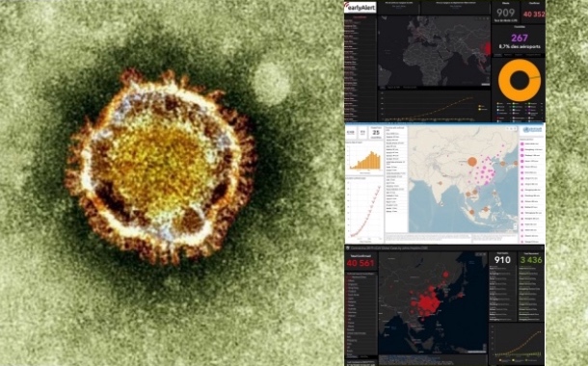Select the 910 total deaths value
The height and width of the screenshot is (366, 588).
tap(502, 260)
